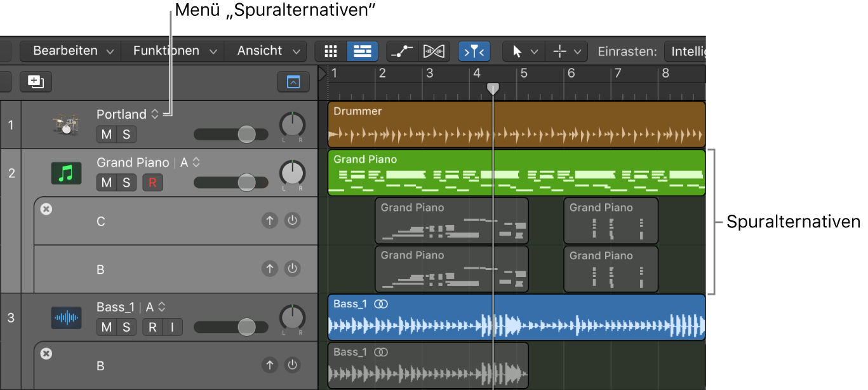Open the crosshair tool menu

click(x=565, y=51)
